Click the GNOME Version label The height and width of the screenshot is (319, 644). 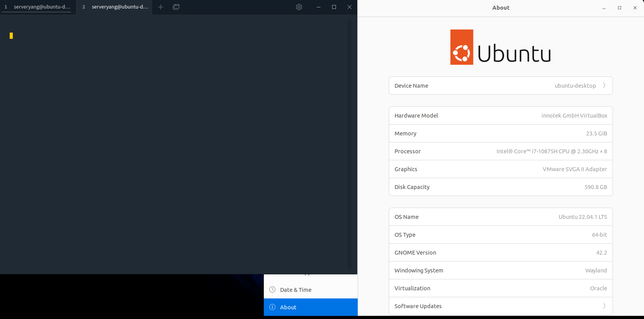(415, 253)
